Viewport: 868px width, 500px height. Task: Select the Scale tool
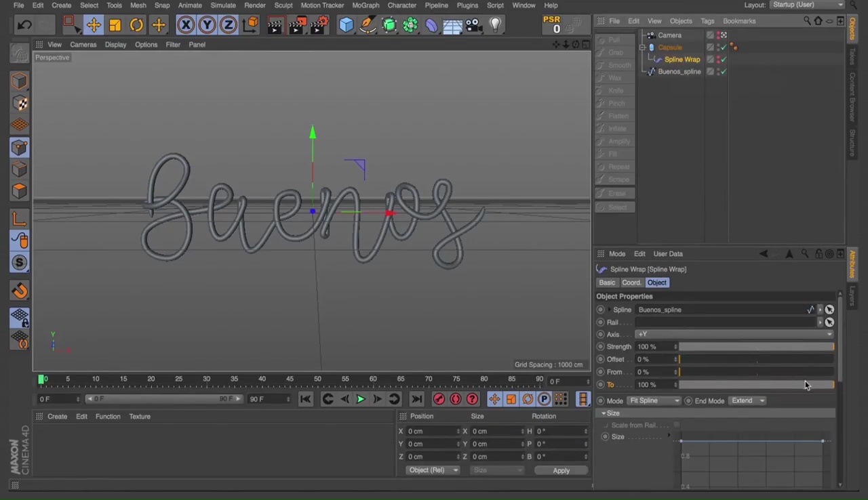[115, 26]
